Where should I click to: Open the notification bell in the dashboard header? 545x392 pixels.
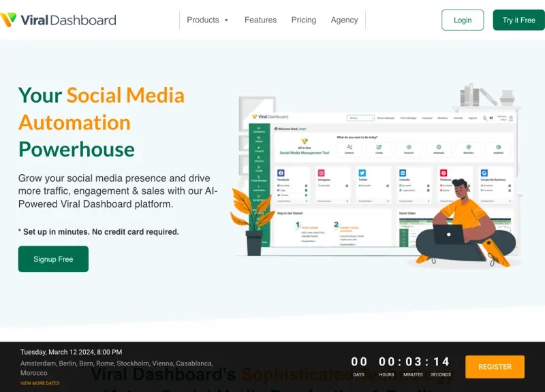pos(484,116)
